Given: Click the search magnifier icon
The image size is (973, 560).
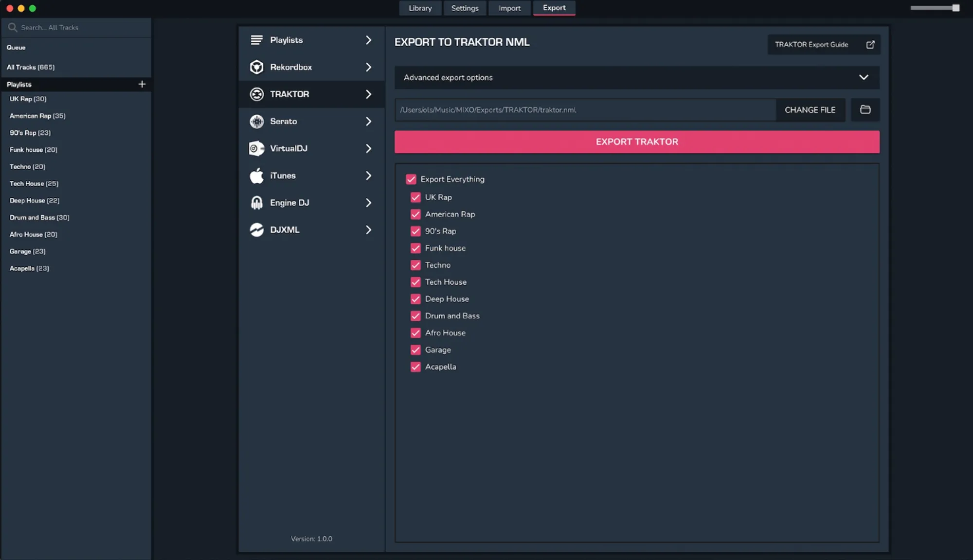Looking at the screenshot, I should [13, 28].
